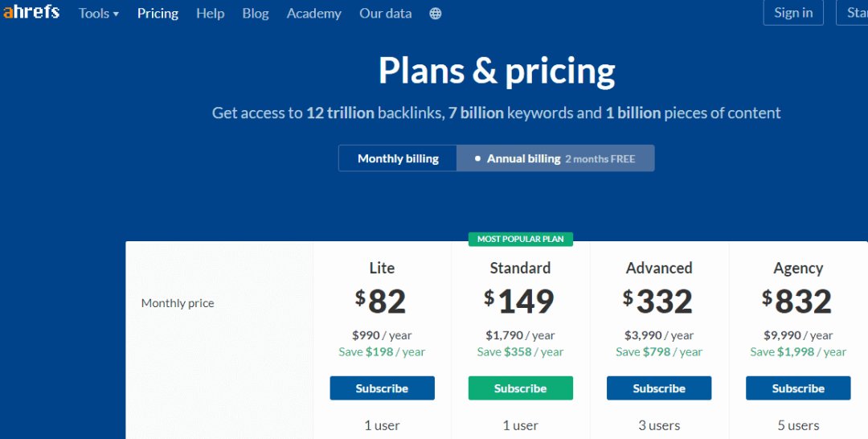This screenshot has height=439, width=868.
Task: Subscribe to the Agency plan
Action: click(798, 388)
